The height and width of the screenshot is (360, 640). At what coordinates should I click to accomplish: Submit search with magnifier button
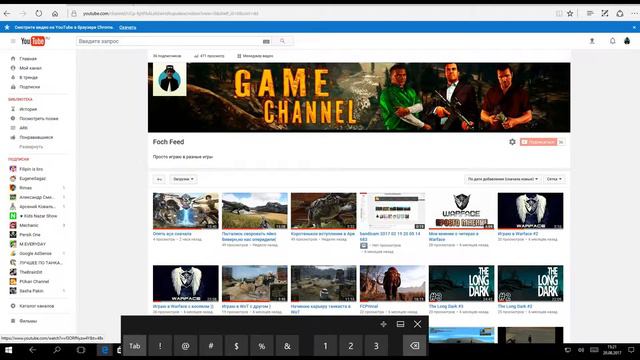pos(282,41)
